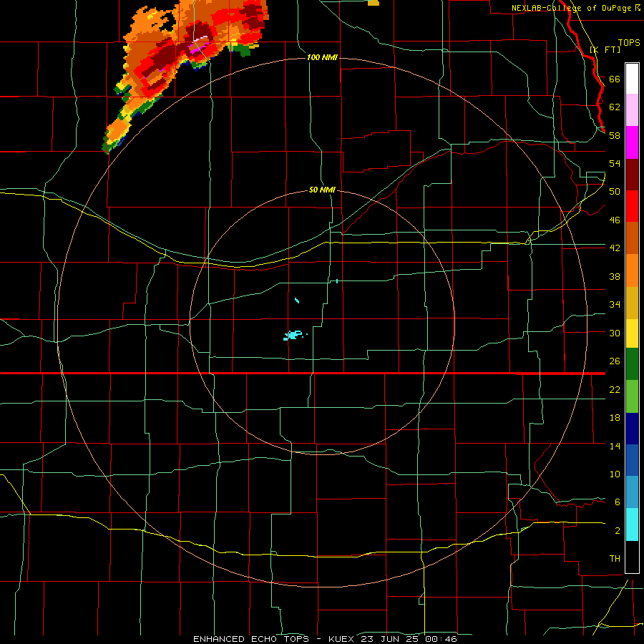Click the dark green legend swatch
The image size is (644, 644).
pyautogui.click(x=632, y=364)
